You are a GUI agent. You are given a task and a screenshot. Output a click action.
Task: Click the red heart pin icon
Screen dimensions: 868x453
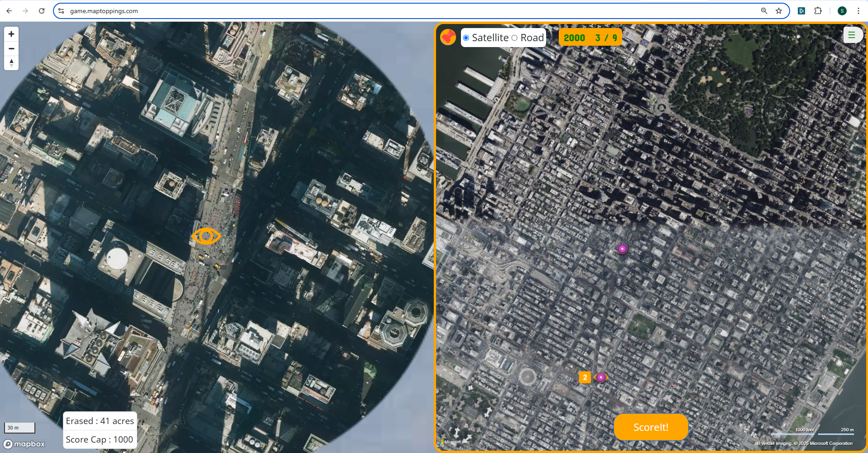(448, 37)
